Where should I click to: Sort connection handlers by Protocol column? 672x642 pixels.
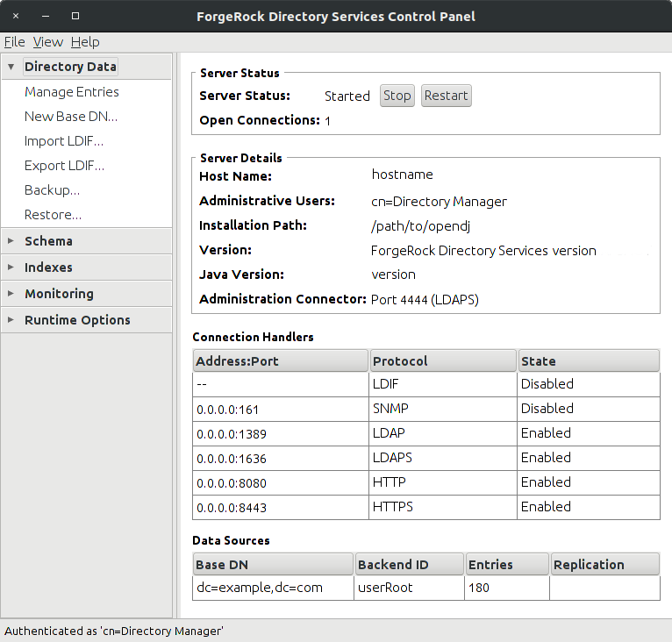(443, 360)
